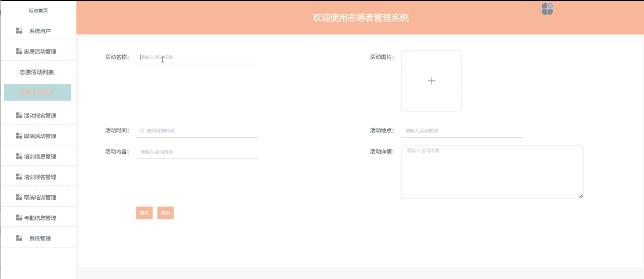The height and width of the screenshot is (279, 644).
Task: Click the 提交 submit button
Action: click(144, 213)
